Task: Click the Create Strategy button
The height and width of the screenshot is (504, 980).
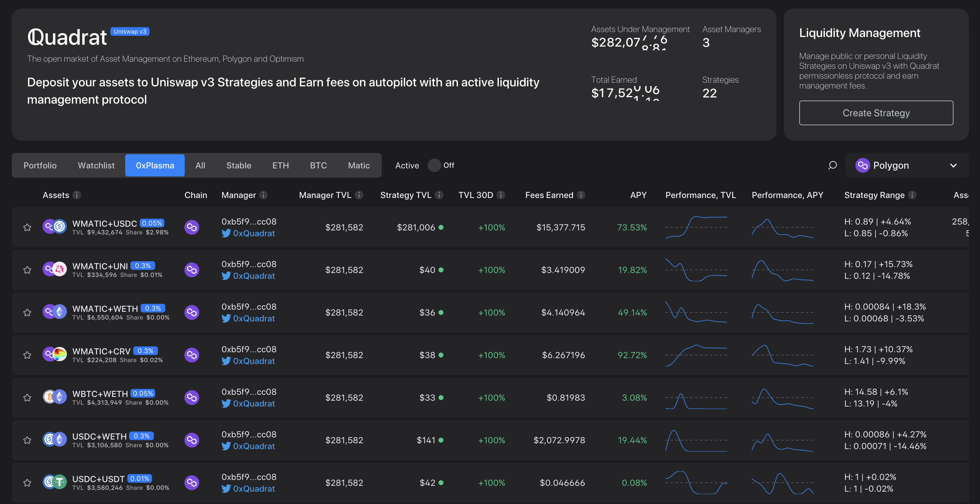Action: click(x=876, y=113)
